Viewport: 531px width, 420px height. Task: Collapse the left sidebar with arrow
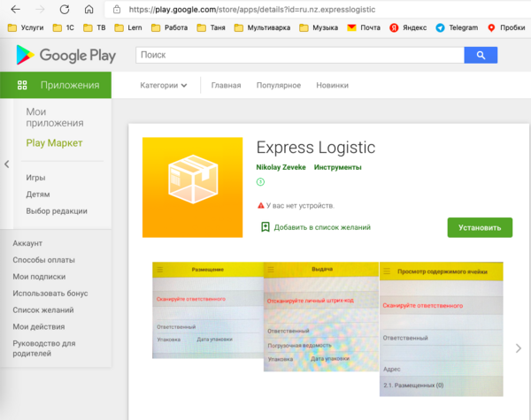tap(7, 164)
